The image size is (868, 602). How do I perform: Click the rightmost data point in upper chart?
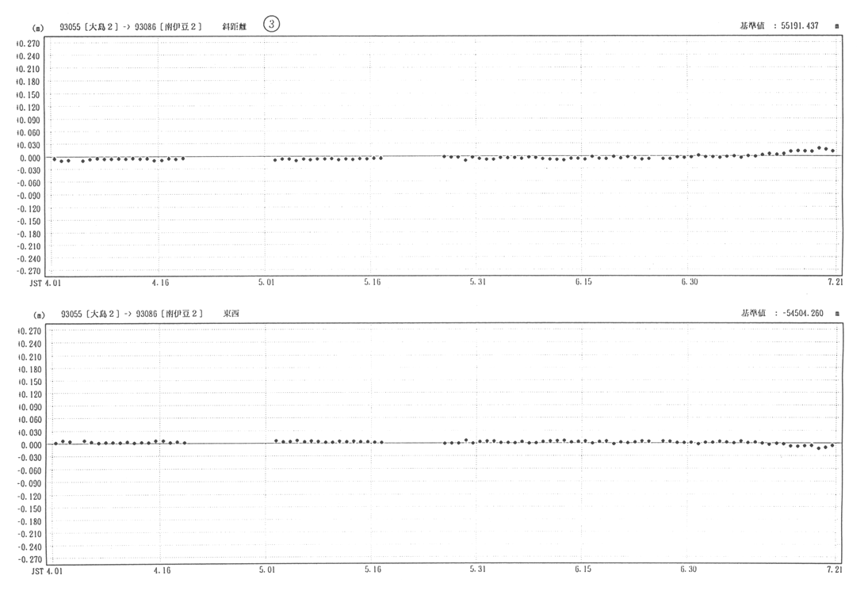(832, 150)
